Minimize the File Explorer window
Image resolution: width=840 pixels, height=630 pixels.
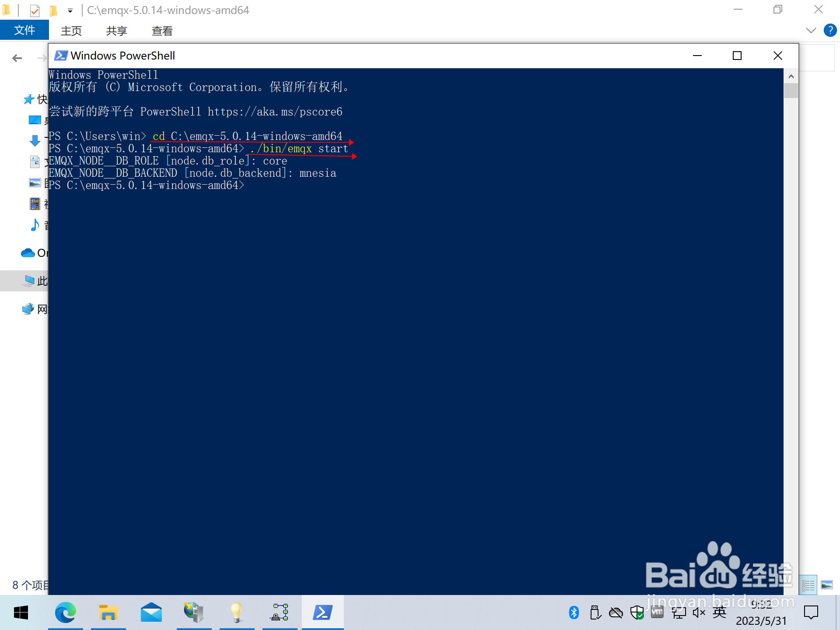(x=738, y=10)
